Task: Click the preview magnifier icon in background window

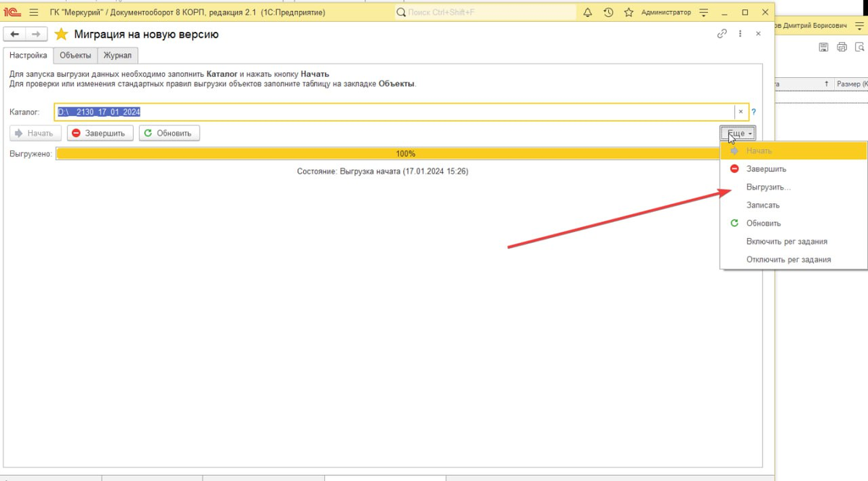Action: 860,47
